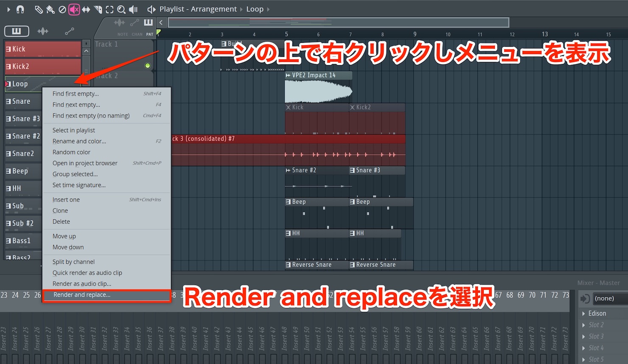Select the Paint brush tool

point(50,9)
